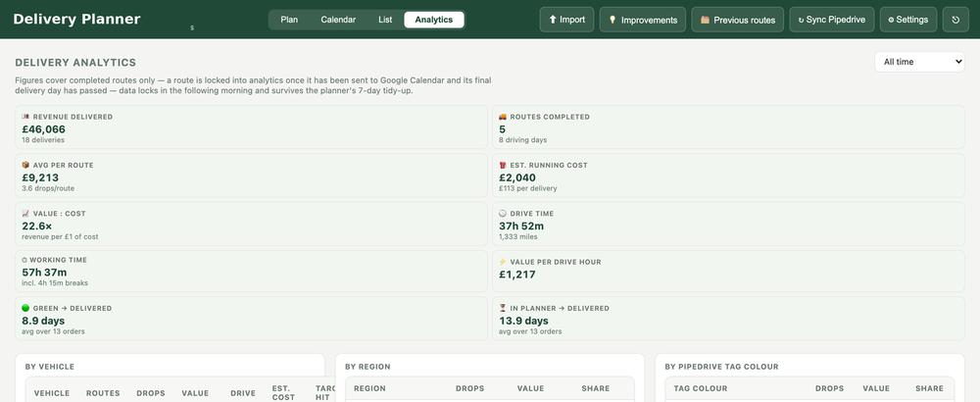The image size is (980, 402).
Task: Click the Tag Colour column header
Action: click(x=701, y=389)
